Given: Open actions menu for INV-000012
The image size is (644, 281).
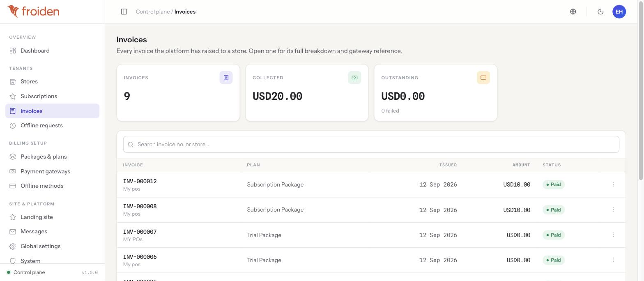Looking at the screenshot, I should [613, 184].
